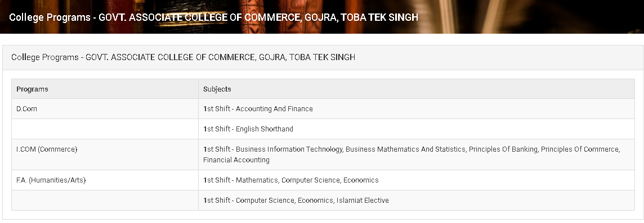Image resolution: width=644 pixels, height=223 pixels.
Task: Click the Accounting And Finance subject row
Action: click(417, 109)
